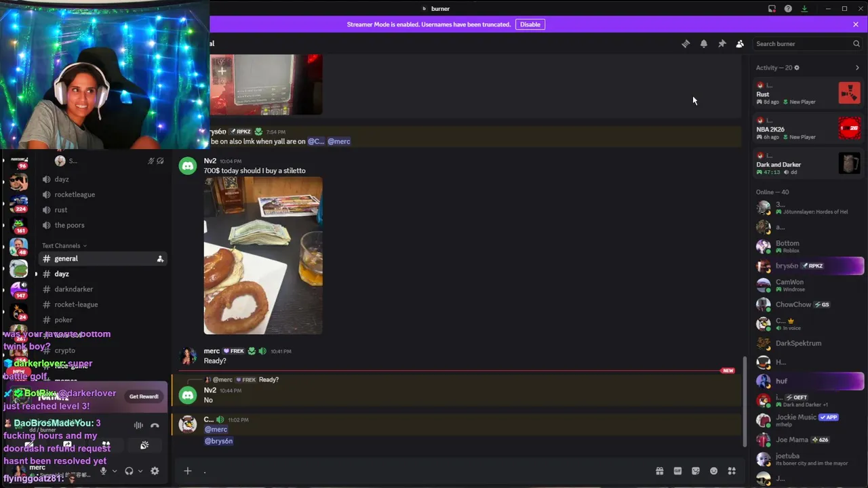Click the Get Reward! button
868x488 pixels.
point(144,396)
